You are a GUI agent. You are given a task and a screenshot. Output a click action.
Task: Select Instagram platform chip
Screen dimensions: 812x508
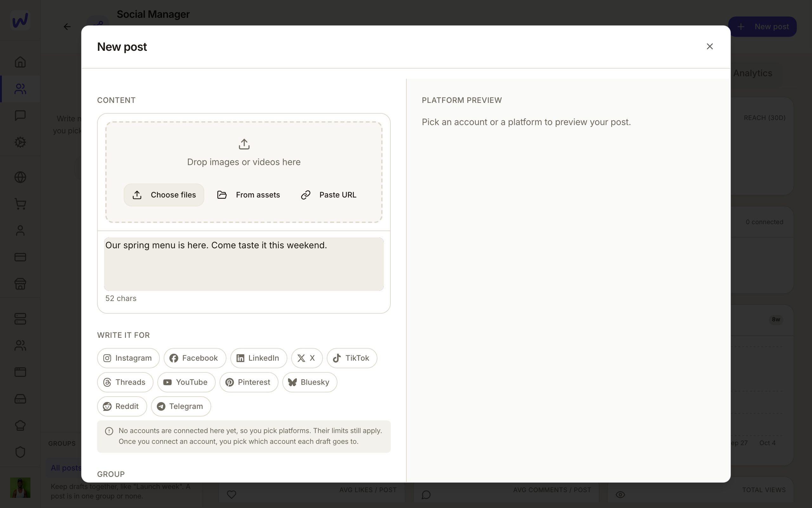[x=128, y=358]
